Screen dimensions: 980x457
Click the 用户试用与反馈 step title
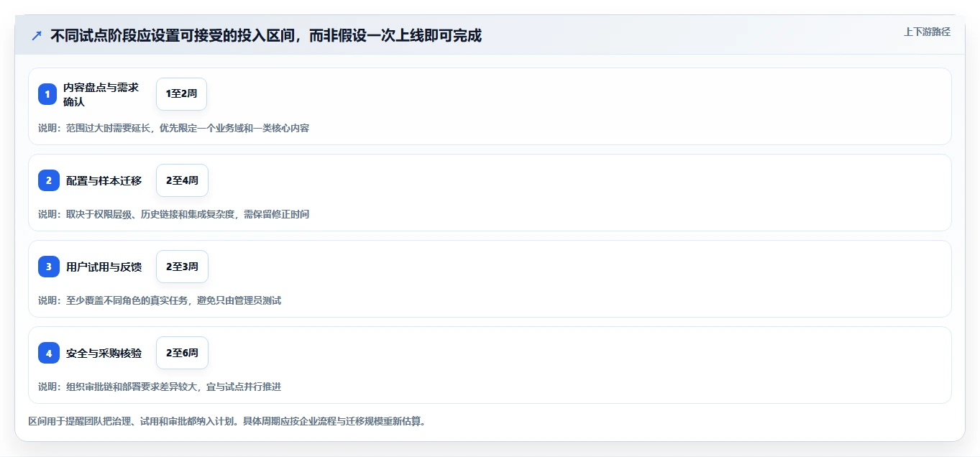[104, 267]
